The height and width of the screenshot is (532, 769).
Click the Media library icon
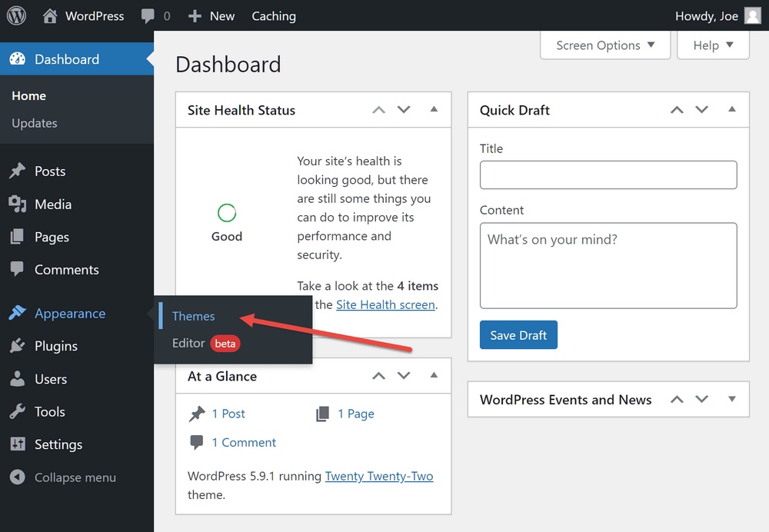point(17,204)
